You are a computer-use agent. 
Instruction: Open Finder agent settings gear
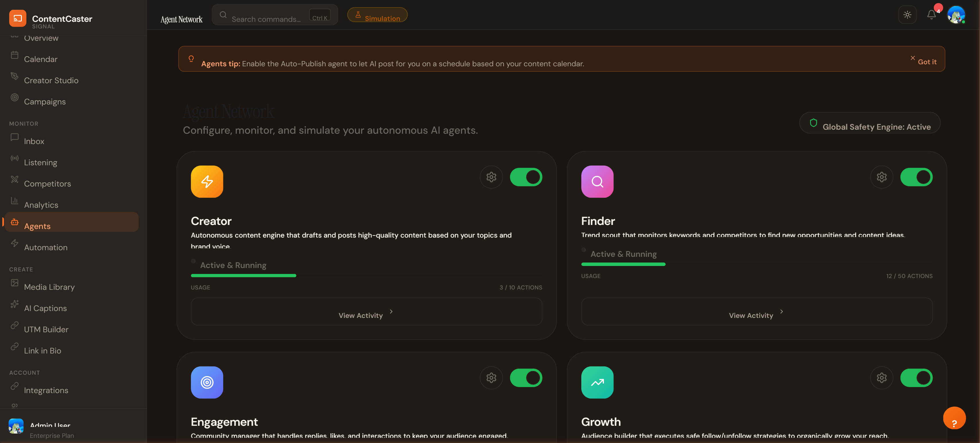tap(882, 177)
